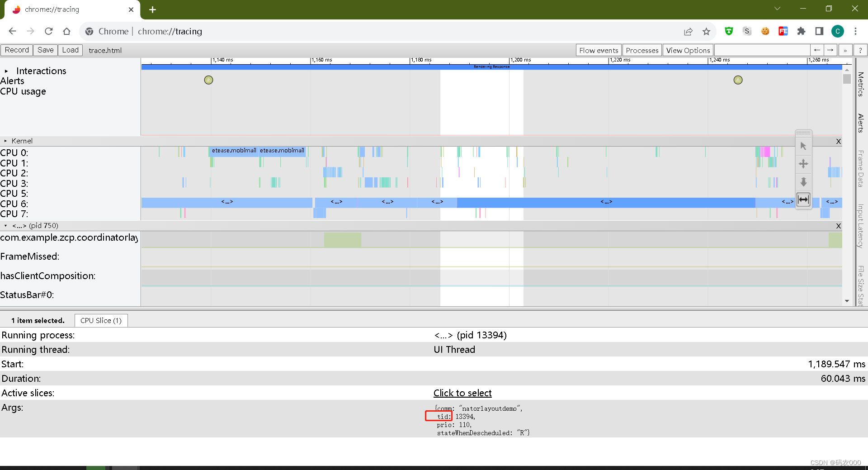Close the Kernel section with X
Image resolution: width=868 pixels, height=470 pixels.
pyautogui.click(x=839, y=141)
